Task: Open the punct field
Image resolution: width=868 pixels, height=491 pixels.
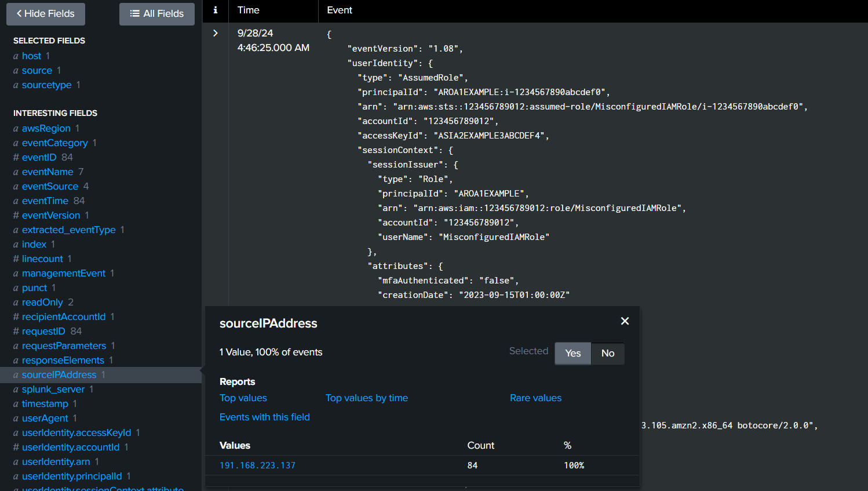Action: pos(34,288)
